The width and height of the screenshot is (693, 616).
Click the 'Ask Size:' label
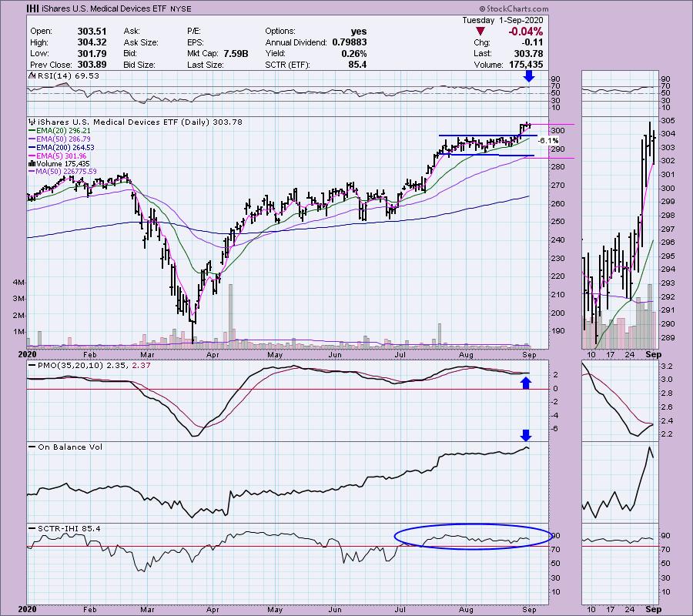pyautogui.click(x=141, y=42)
